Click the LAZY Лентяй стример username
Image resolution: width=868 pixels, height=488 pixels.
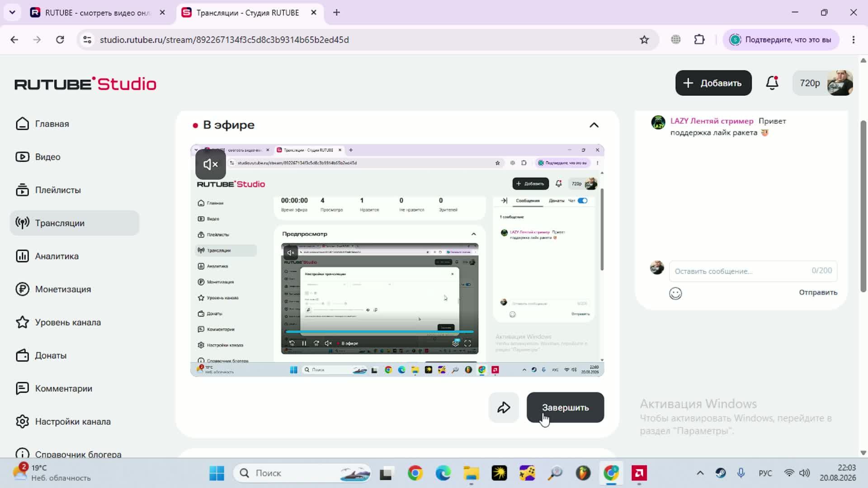(712, 121)
